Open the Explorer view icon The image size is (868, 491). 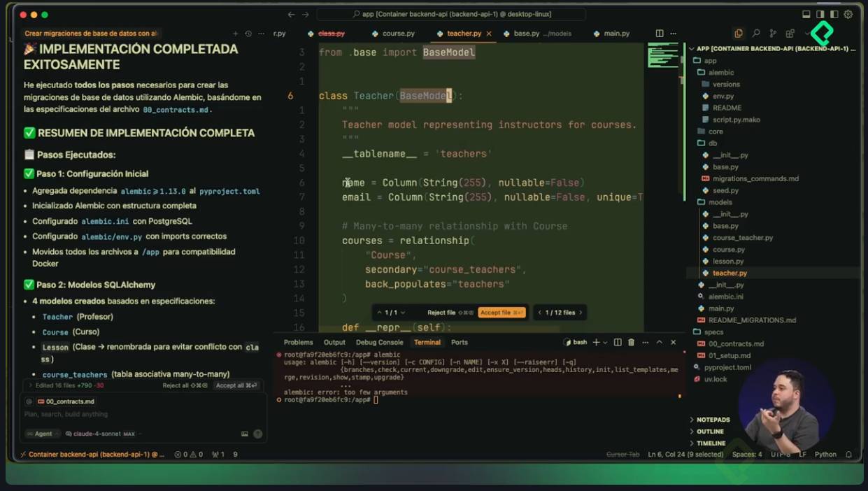click(x=739, y=33)
